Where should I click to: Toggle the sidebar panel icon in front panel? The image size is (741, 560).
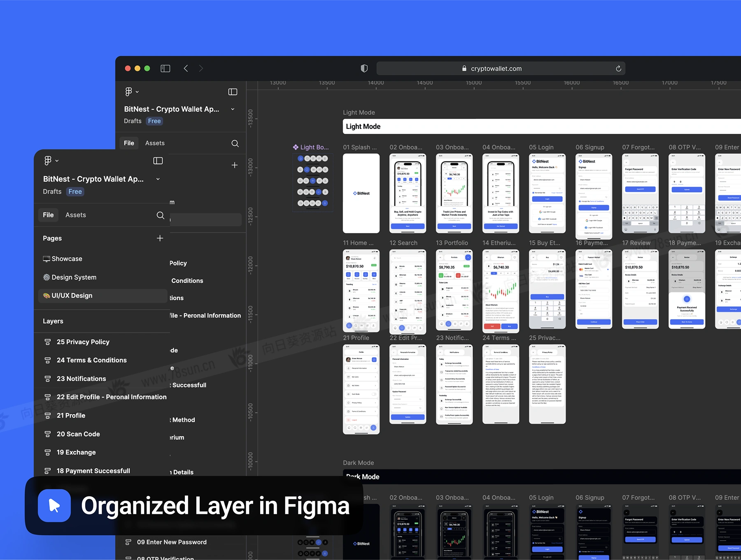[x=158, y=161]
